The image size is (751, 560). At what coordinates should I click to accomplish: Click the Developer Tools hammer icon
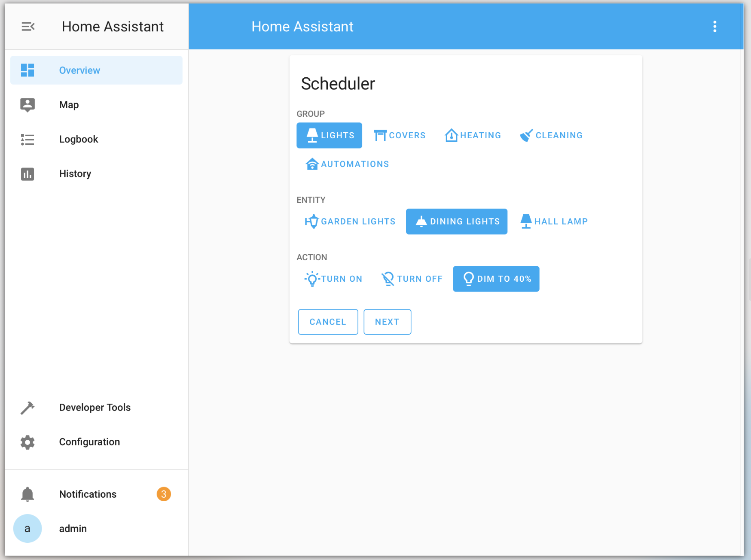27,408
